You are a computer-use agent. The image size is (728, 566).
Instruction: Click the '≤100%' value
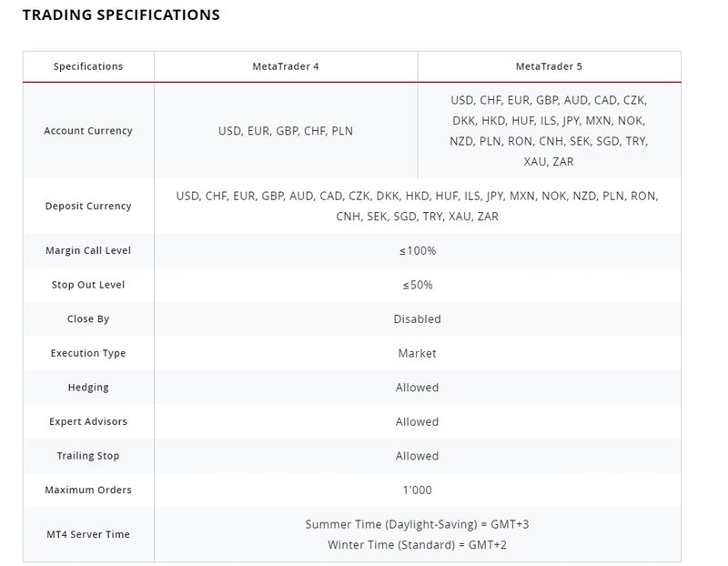417,251
